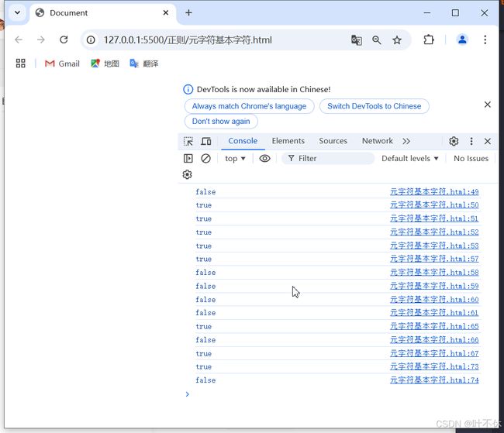504x433 pixels.
Task: Click the No Issues indicator
Action: (x=471, y=158)
